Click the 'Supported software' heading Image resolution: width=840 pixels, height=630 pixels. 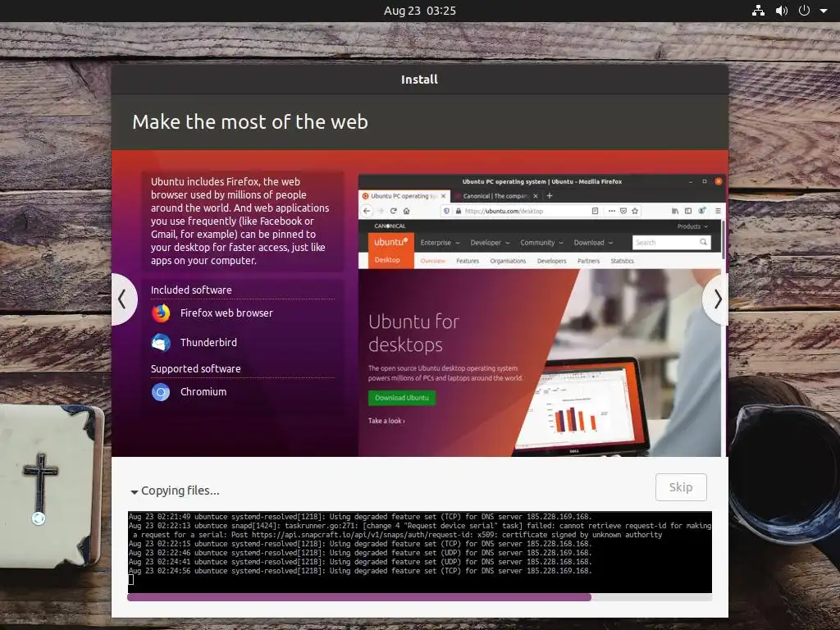[x=195, y=368]
